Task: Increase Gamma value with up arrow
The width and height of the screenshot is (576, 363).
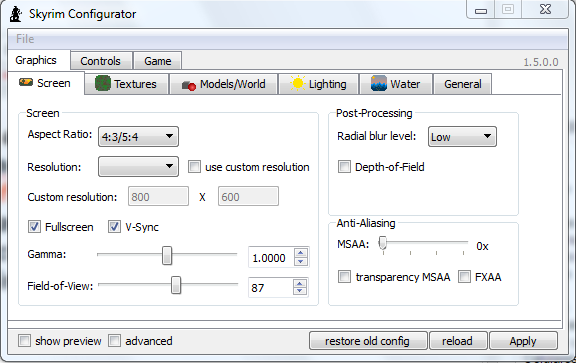Action: coord(301,252)
